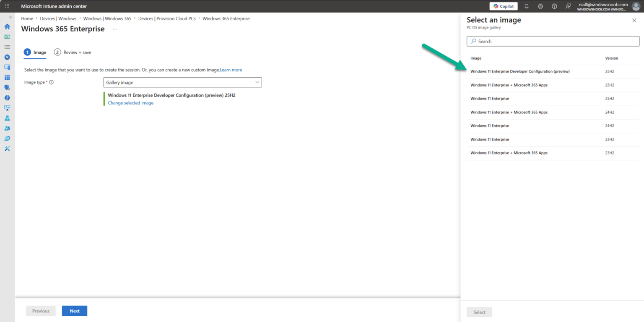The height and width of the screenshot is (322, 644).
Task: Open the Image type dropdown
Action: click(182, 82)
